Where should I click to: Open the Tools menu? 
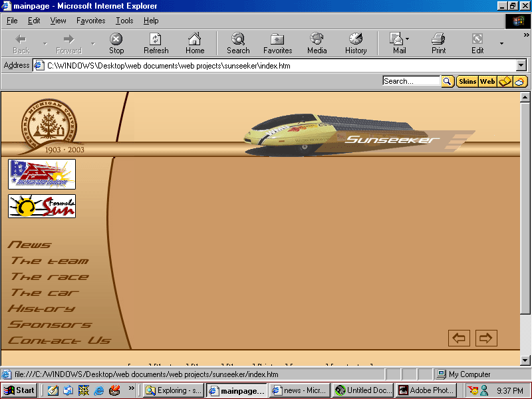click(x=124, y=21)
